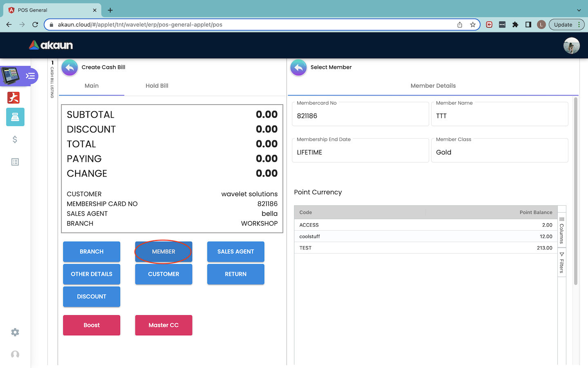Open the Columns side panel of the grid

[x=562, y=230]
